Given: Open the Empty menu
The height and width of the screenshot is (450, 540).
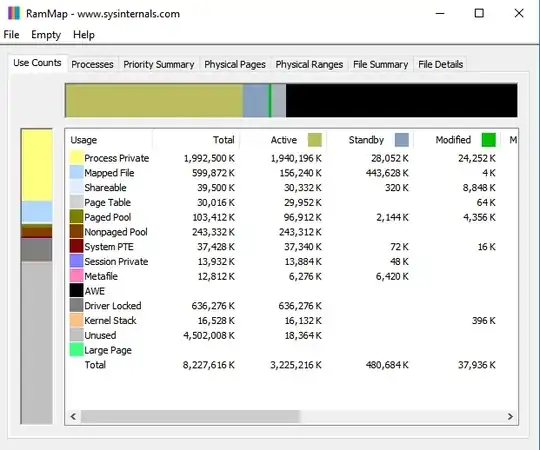Looking at the screenshot, I should pyautogui.click(x=46, y=35).
